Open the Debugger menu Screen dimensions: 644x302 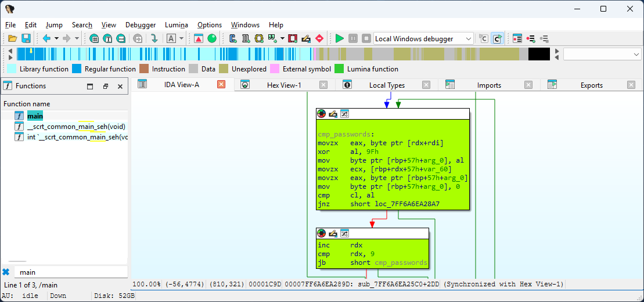point(141,25)
